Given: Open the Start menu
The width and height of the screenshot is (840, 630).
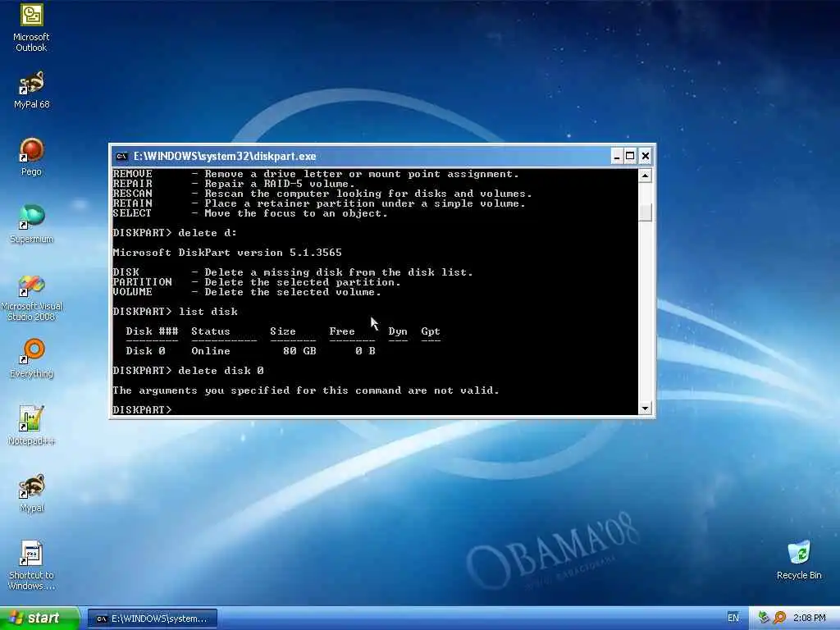Looking at the screenshot, I should 39,618.
